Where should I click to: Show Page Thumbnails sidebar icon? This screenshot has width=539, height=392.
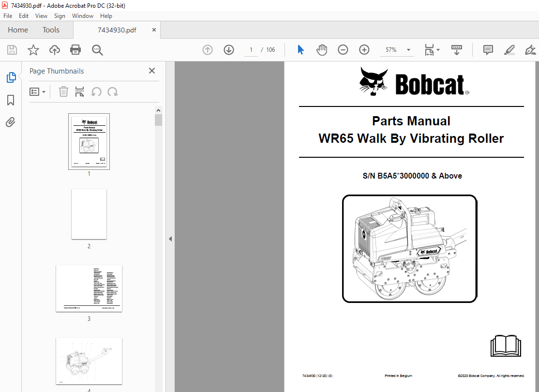[x=11, y=77]
